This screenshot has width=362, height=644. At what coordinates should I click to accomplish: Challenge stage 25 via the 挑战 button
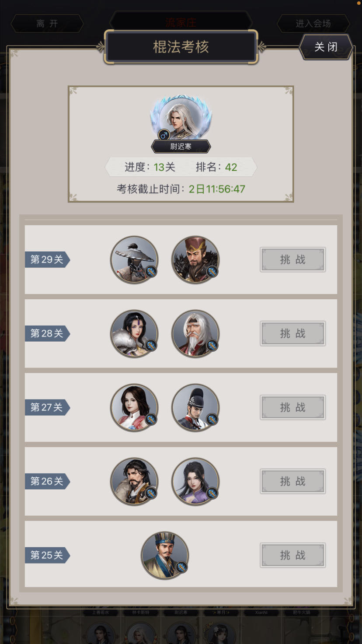click(x=293, y=556)
